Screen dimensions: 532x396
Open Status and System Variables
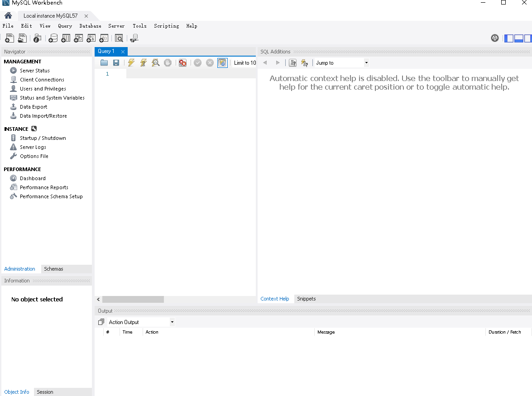pyautogui.click(x=52, y=98)
